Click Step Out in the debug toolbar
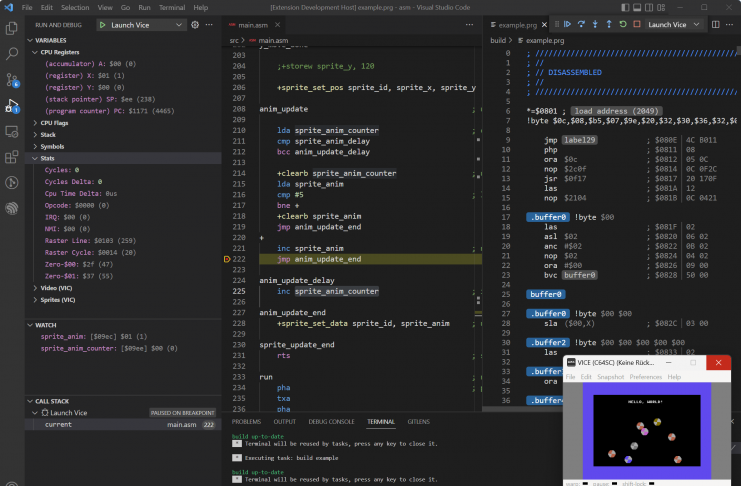 (x=609, y=24)
